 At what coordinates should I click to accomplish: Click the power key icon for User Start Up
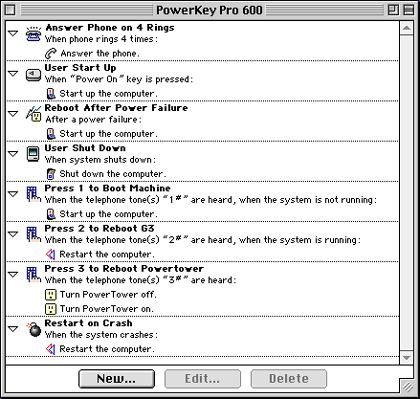[x=33, y=74]
